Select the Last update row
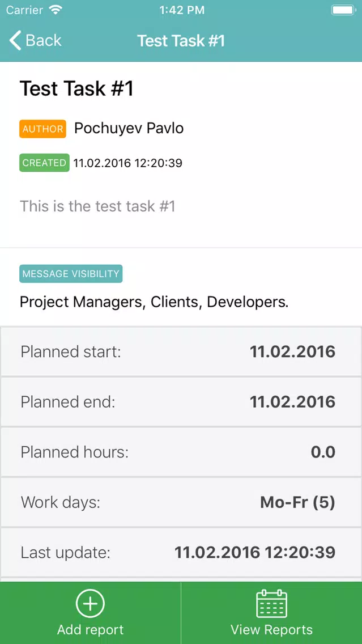This screenshot has height=644, width=362. click(181, 552)
